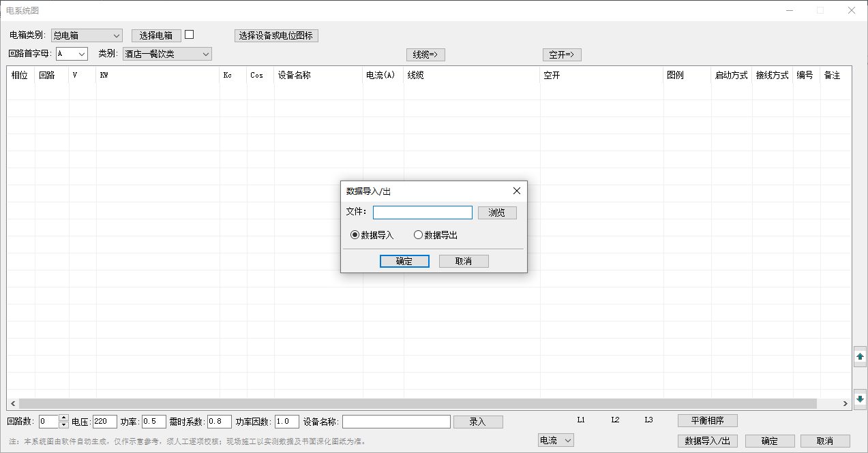The image size is (868, 453).
Task: Click the KW column header
Action: [x=158, y=76]
